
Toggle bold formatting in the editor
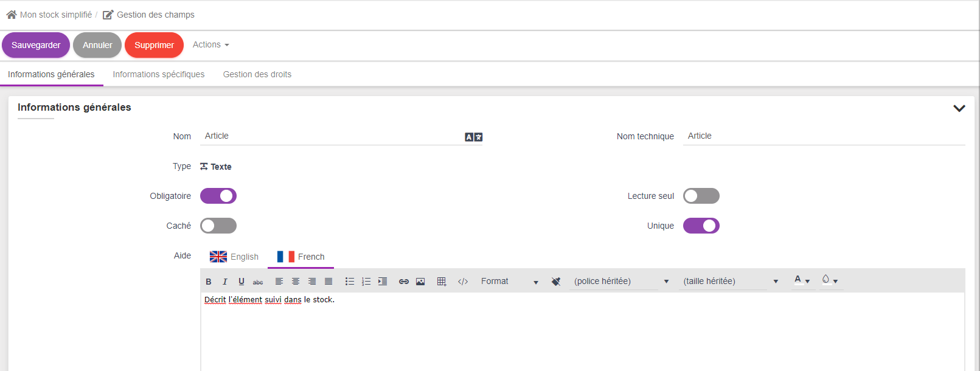click(209, 282)
